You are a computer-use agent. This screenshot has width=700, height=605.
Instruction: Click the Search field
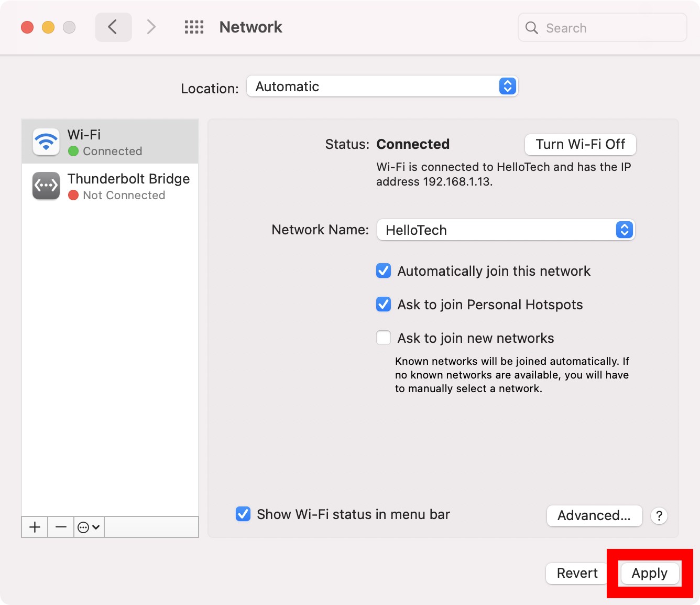(x=603, y=28)
